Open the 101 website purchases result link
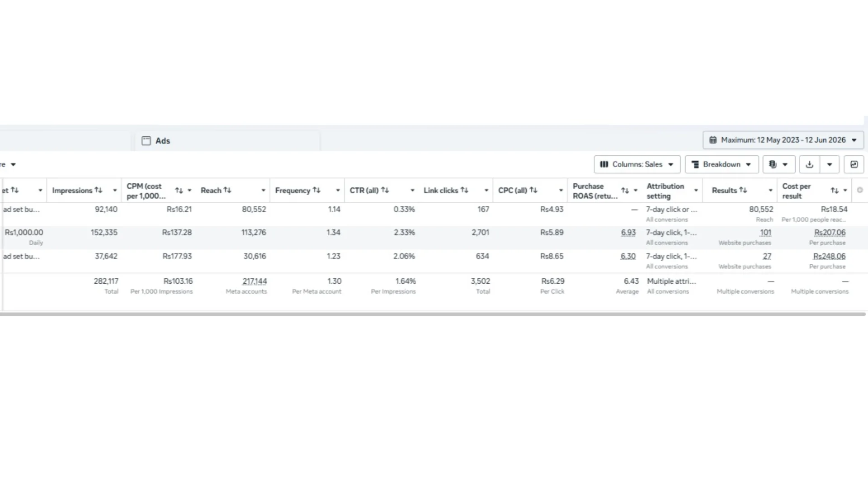Image resolution: width=868 pixels, height=488 pixels. point(765,233)
